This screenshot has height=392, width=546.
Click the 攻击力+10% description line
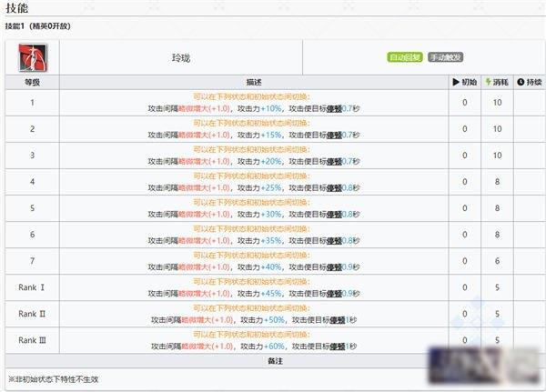click(x=254, y=108)
